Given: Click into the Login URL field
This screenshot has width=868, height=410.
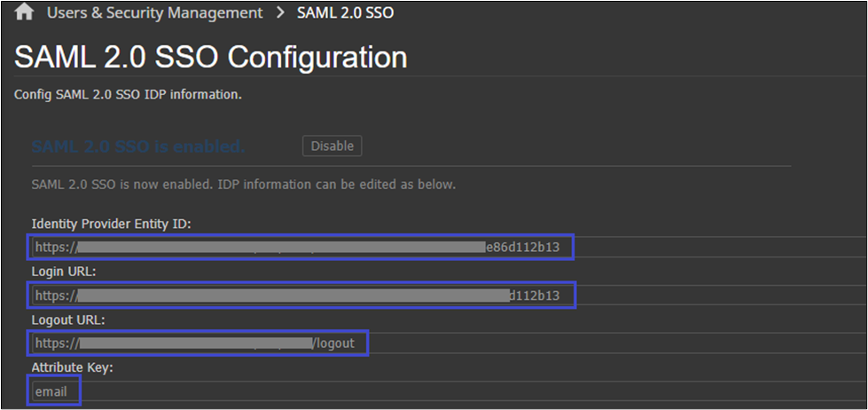Looking at the screenshot, I should pos(301,295).
